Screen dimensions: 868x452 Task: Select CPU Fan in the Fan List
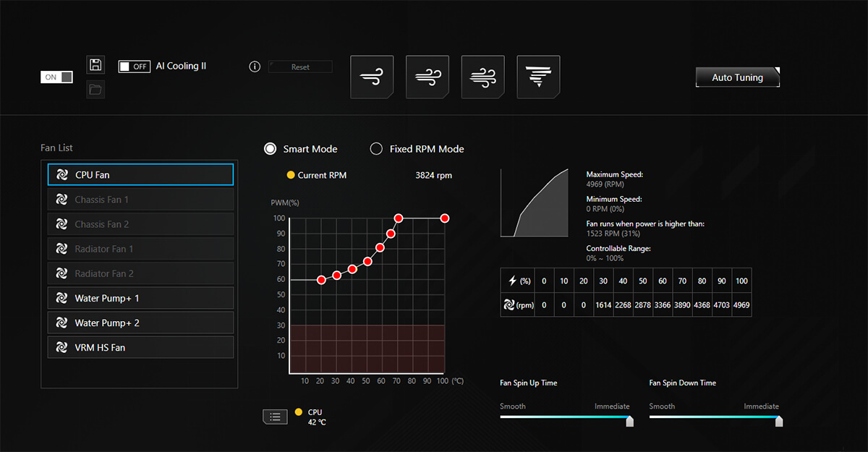coord(140,175)
